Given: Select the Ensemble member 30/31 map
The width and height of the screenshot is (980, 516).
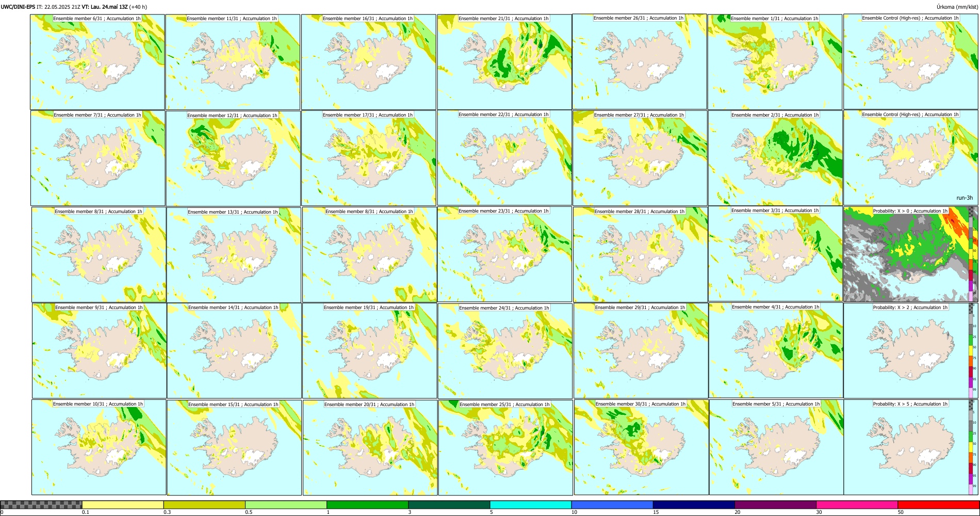Looking at the screenshot, I should point(642,447).
